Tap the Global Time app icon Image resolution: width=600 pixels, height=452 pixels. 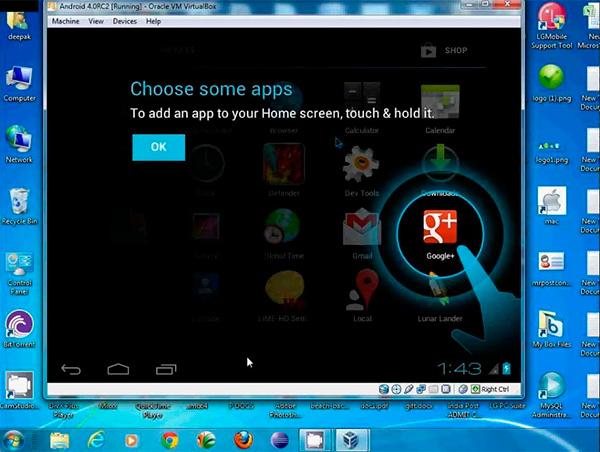point(282,226)
